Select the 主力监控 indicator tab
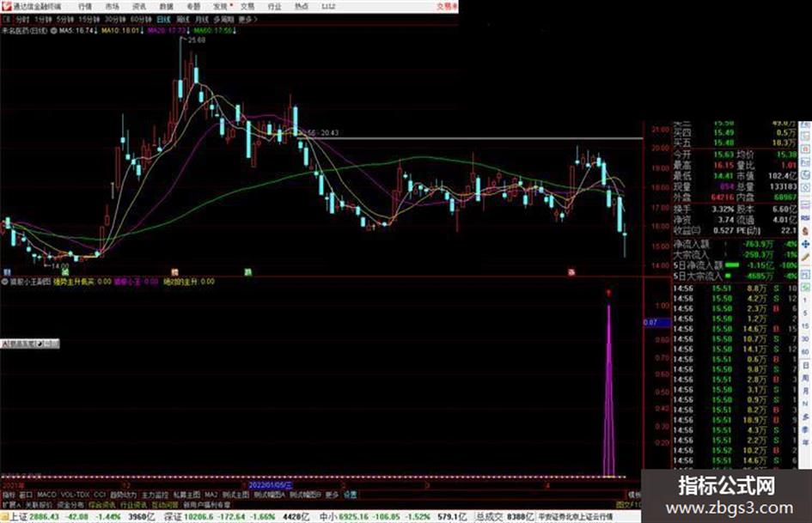The width and height of the screenshot is (812, 523). (155, 495)
